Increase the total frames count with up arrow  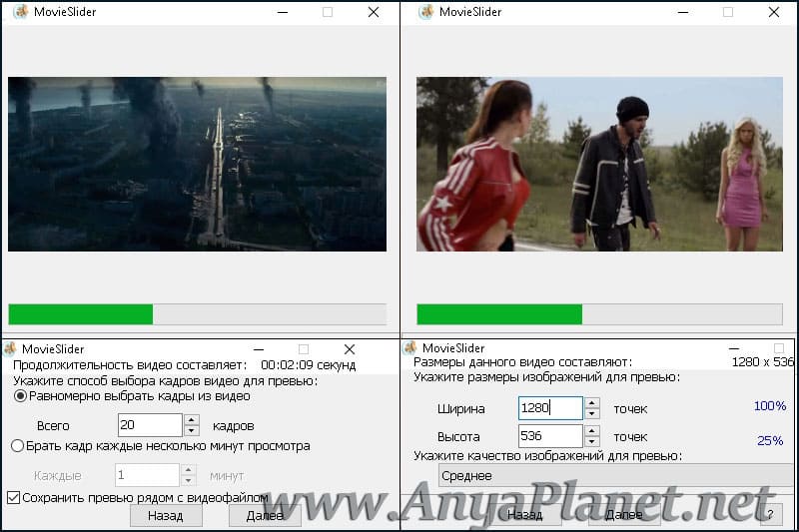[x=191, y=420]
